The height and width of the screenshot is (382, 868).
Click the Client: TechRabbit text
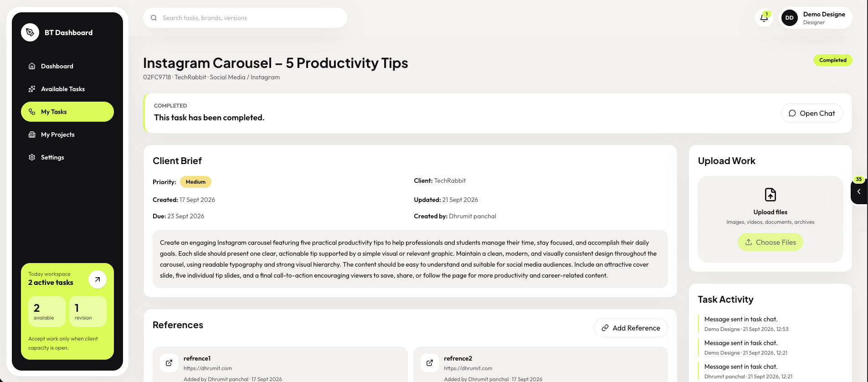(x=440, y=181)
